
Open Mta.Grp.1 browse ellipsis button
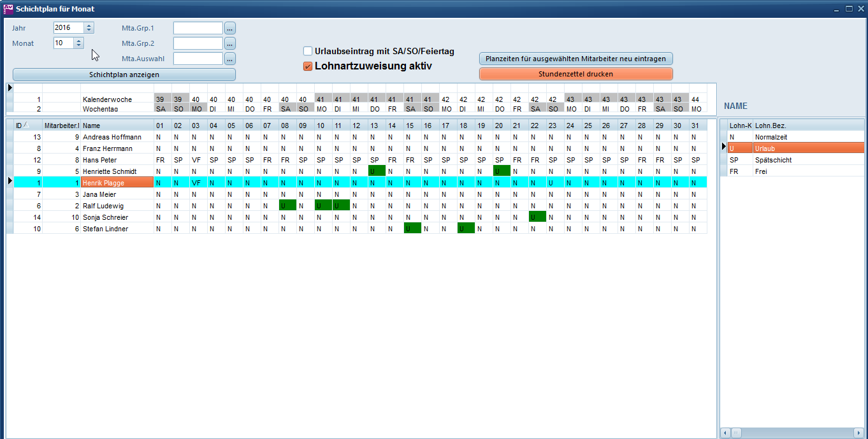point(230,28)
